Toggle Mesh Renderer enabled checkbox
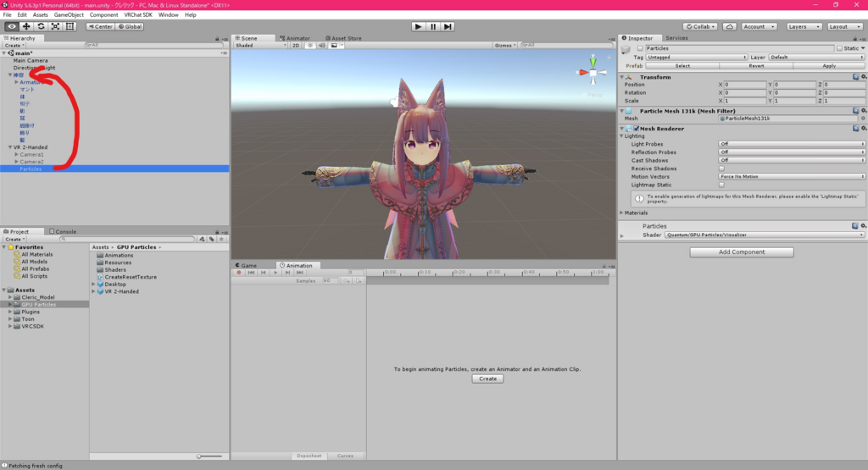Screen dimensions: 868x470 tap(636, 128)
